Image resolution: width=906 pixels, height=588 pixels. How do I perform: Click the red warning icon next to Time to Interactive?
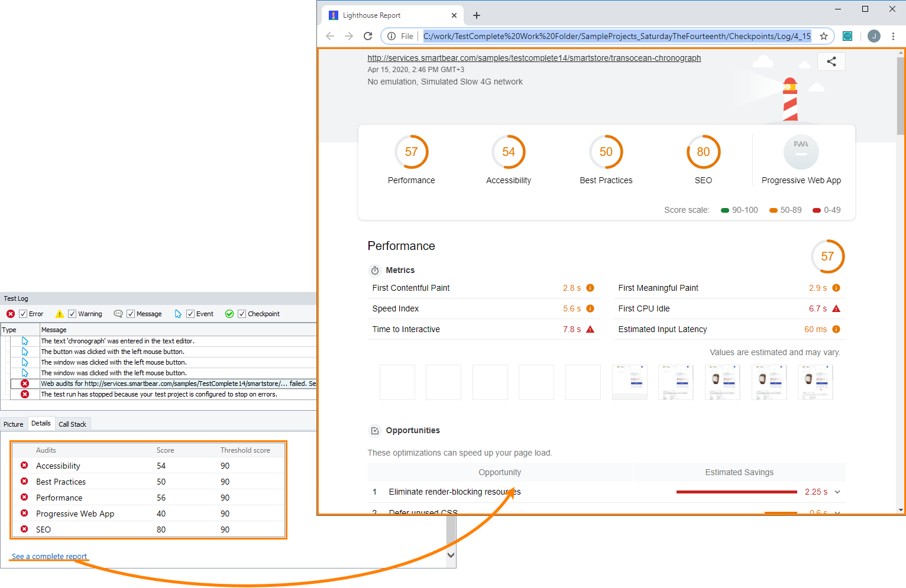point(591,329)
